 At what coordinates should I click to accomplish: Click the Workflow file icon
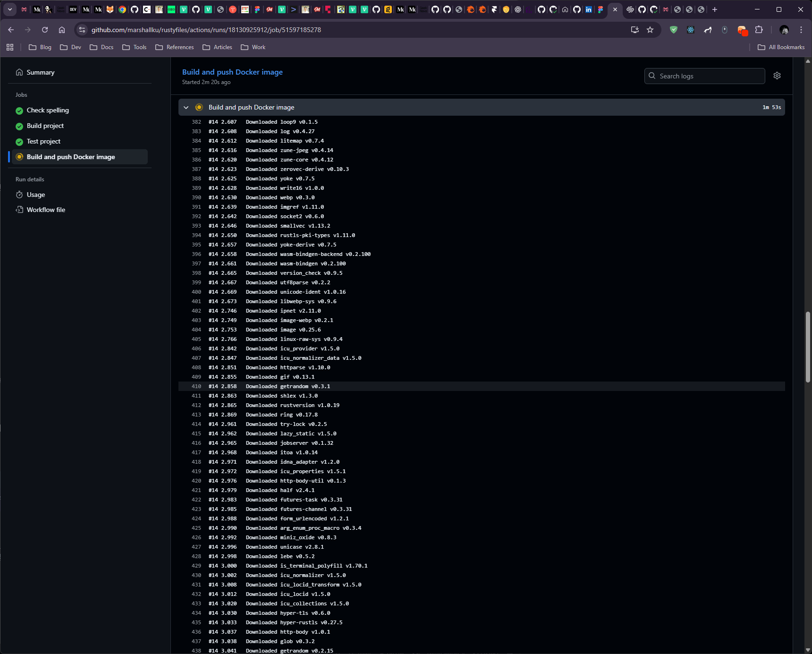click(19, 210)
